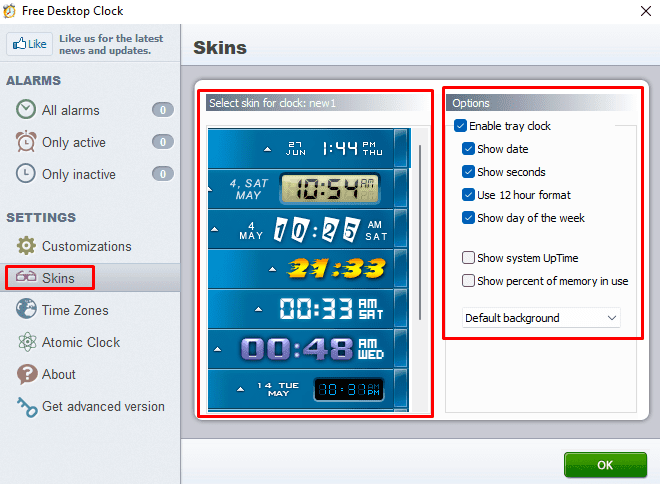
Task: Click the ringing alarm clock icon beside Only active
Action: click(x=26, y=141)
